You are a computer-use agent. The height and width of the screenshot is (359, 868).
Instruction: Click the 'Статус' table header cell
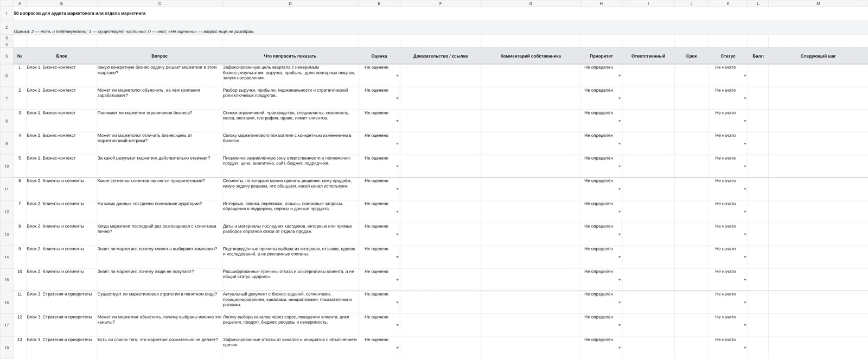click(728, 56)
